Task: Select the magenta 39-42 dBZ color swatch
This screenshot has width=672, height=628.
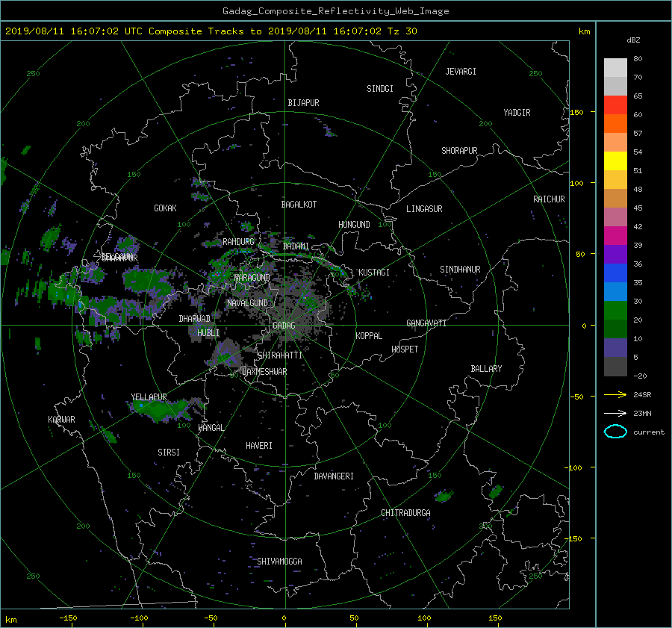Action: click(615, 235)
